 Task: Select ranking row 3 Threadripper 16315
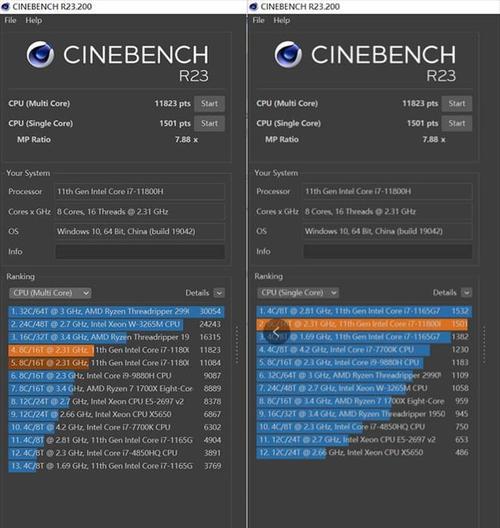(x=116, y=337)
